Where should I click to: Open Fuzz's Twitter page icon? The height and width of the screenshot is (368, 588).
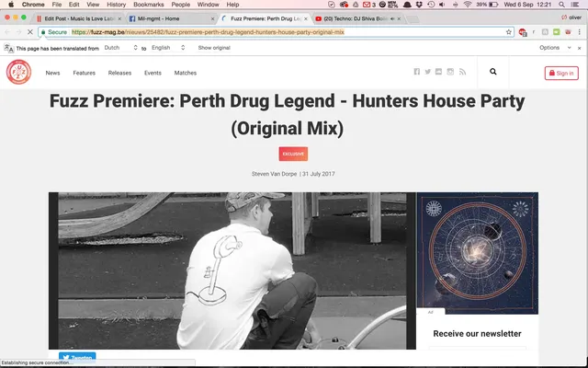tap(427, 72)
